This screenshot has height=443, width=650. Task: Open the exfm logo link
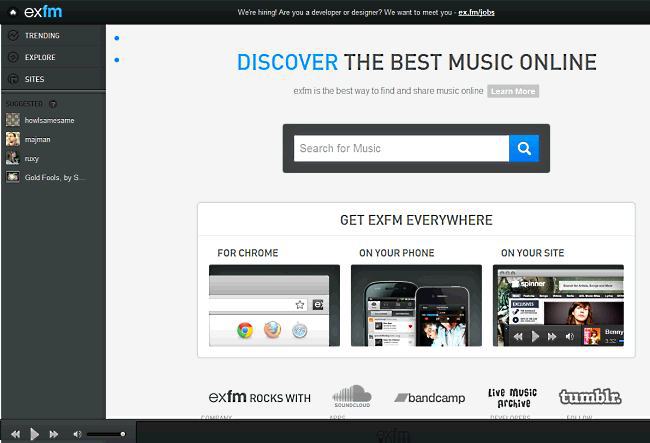tap(43, 12)
